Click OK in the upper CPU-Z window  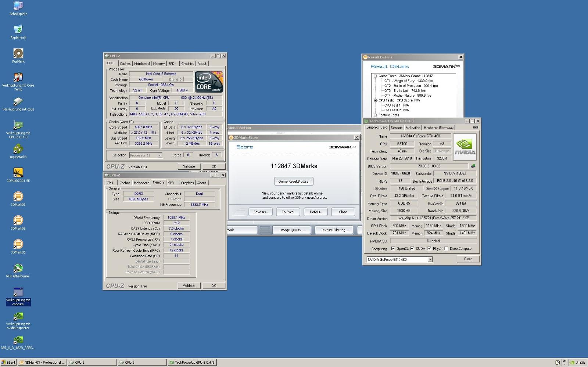pyautogui.click(x=214, y=166)
